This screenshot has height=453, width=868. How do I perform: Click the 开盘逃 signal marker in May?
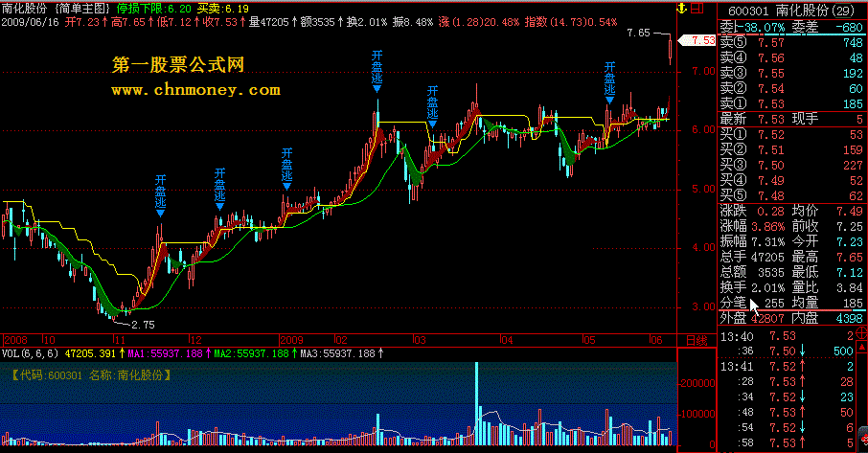[x=609, y=83]
